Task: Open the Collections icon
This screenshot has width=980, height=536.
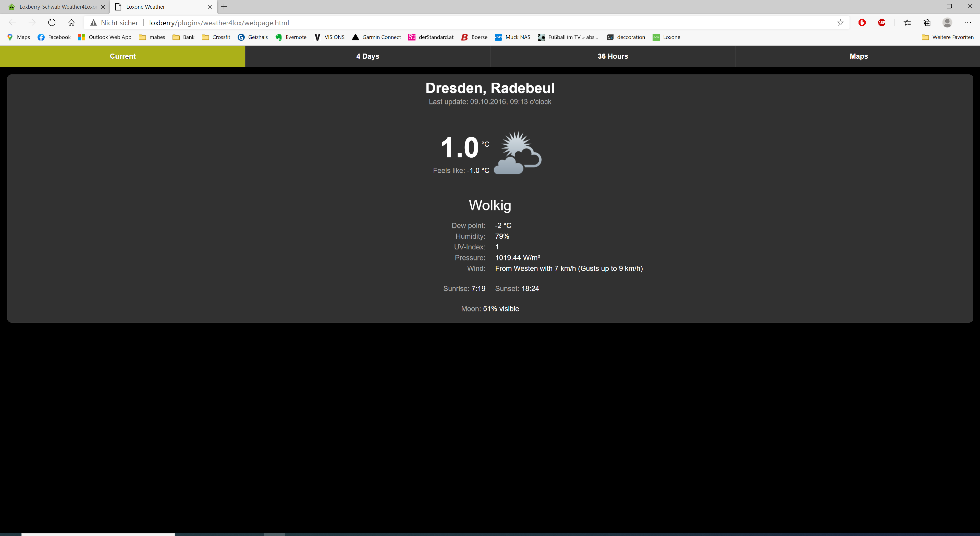Action: click(x=927, y=23)
